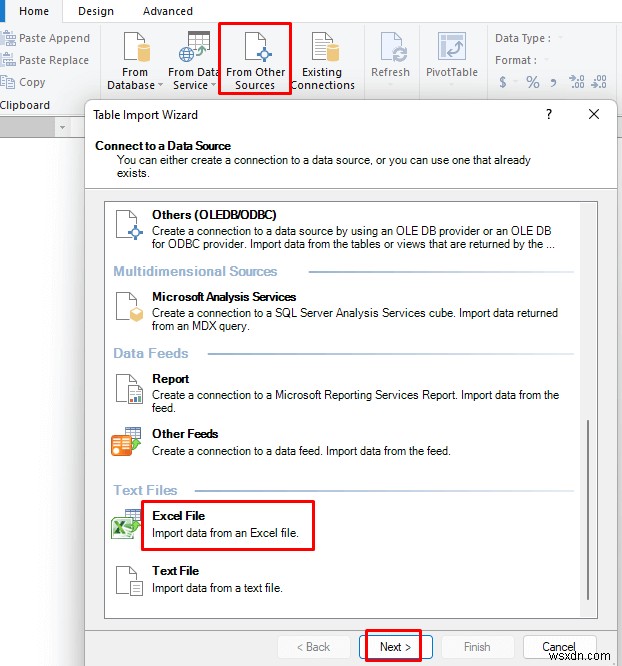Open the Home ribbon tab
The image size is (622, 666).
pyautogui.click(x=34, y=11)
